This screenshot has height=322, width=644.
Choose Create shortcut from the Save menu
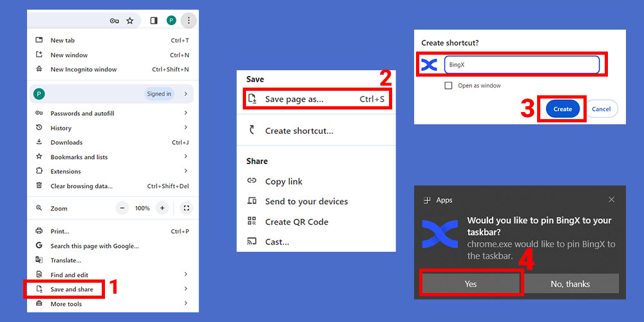pos(299,131)
